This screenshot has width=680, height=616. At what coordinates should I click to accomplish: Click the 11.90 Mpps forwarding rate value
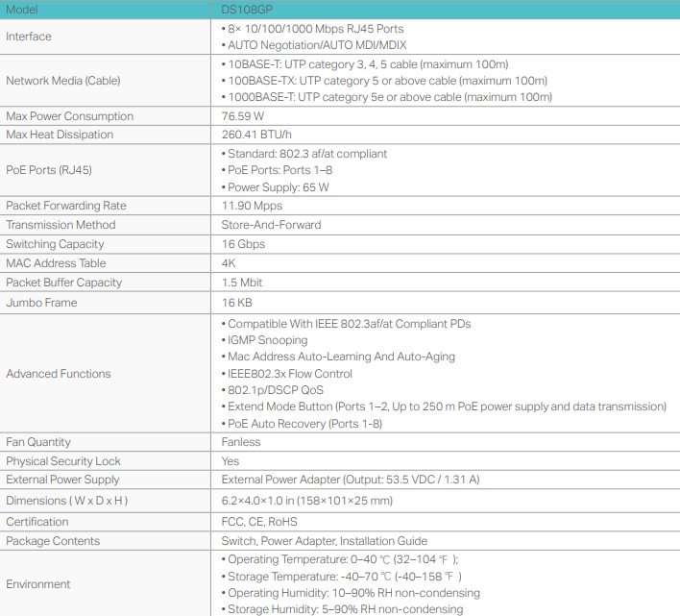click(x=252, y=206)
